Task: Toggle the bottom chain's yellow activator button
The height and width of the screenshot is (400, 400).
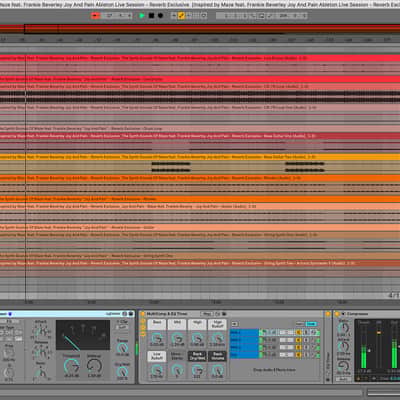Action: click(x=298, y=355)
